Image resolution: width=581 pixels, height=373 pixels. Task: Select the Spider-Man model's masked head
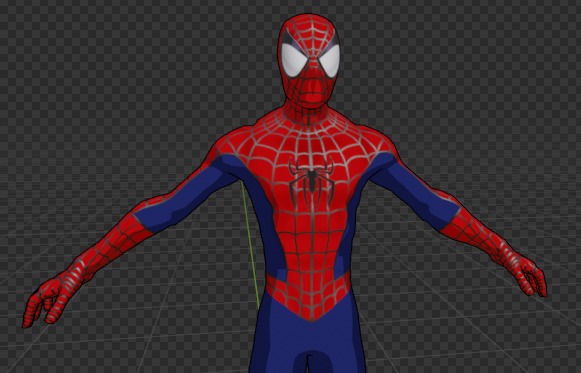tap(309, 61)
